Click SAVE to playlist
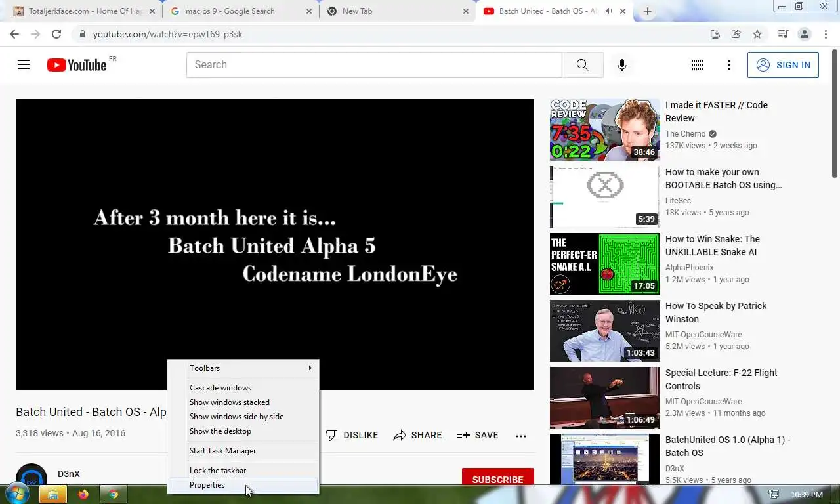Screen dimensions: 840x504 tap(478, 435)
